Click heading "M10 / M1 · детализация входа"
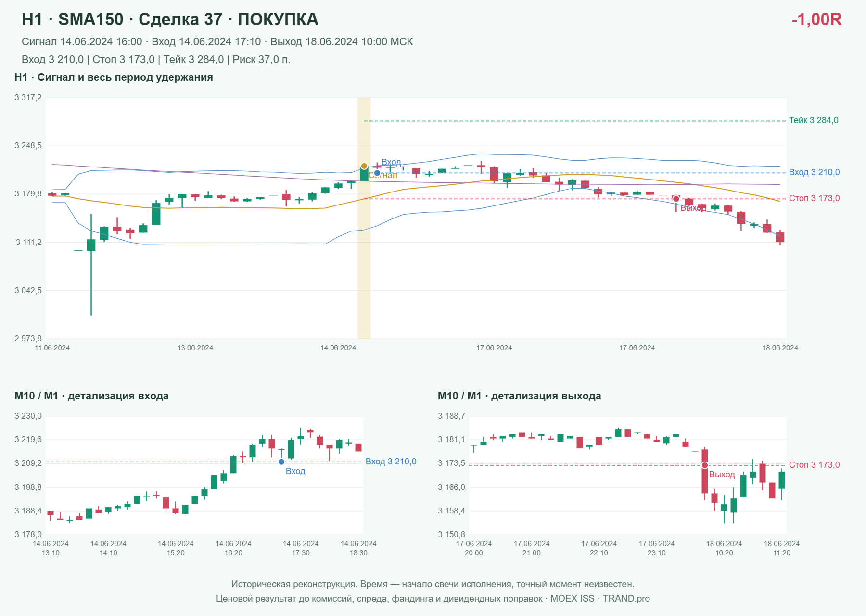Viewport: 866px width, 616px height. 91,396
